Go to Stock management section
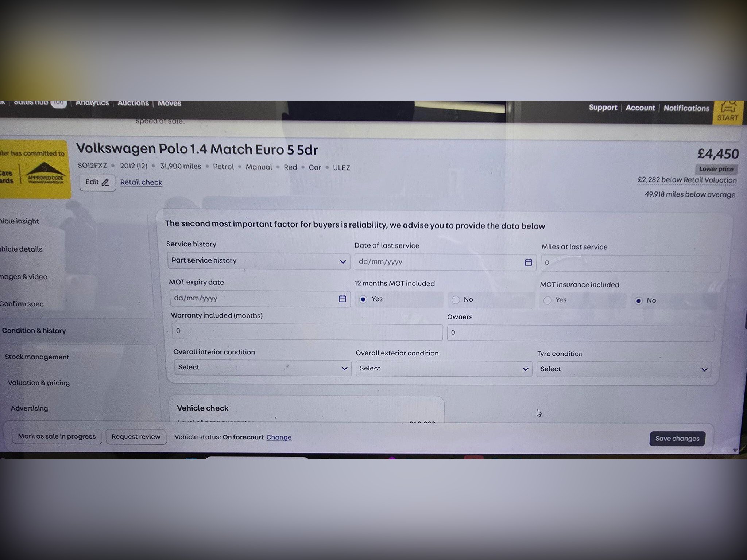Viewport: 747px width, 560px height. click(37, 357)
